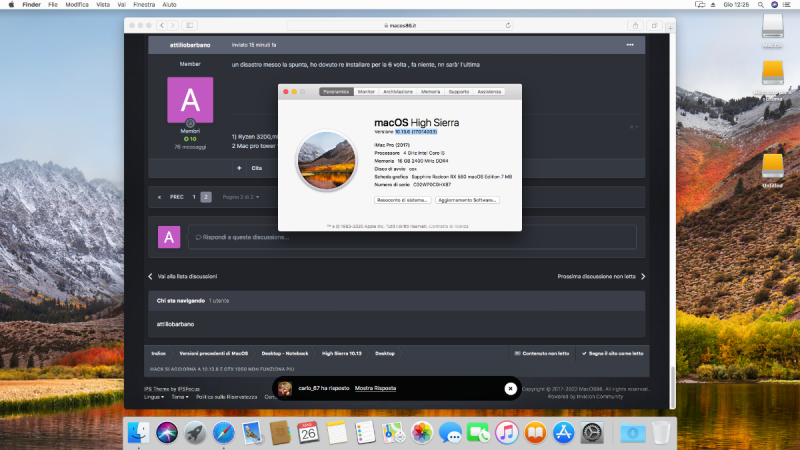800x450 pixels.
Task: Open Contacts book icon in Dock
Action: (x=280, y=433)
